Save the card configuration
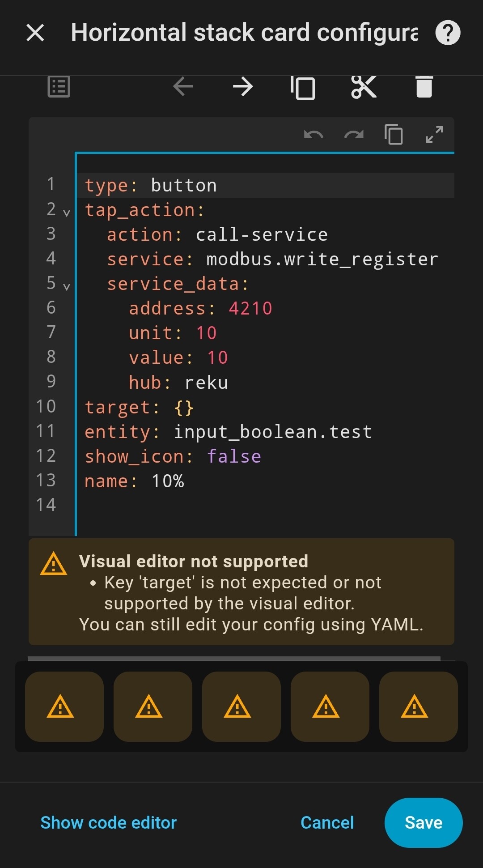This screenshot has width=483, height=868. 423,822
